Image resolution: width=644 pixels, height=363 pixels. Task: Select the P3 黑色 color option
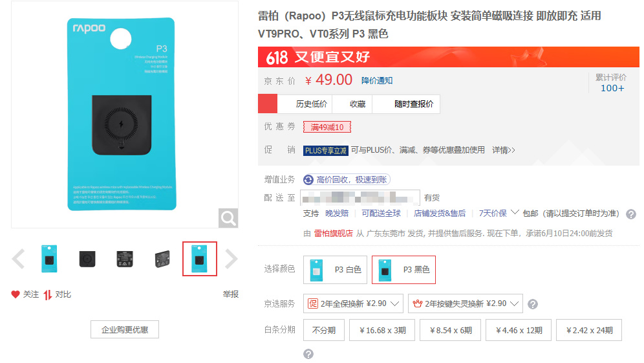(x=403, y=270)
